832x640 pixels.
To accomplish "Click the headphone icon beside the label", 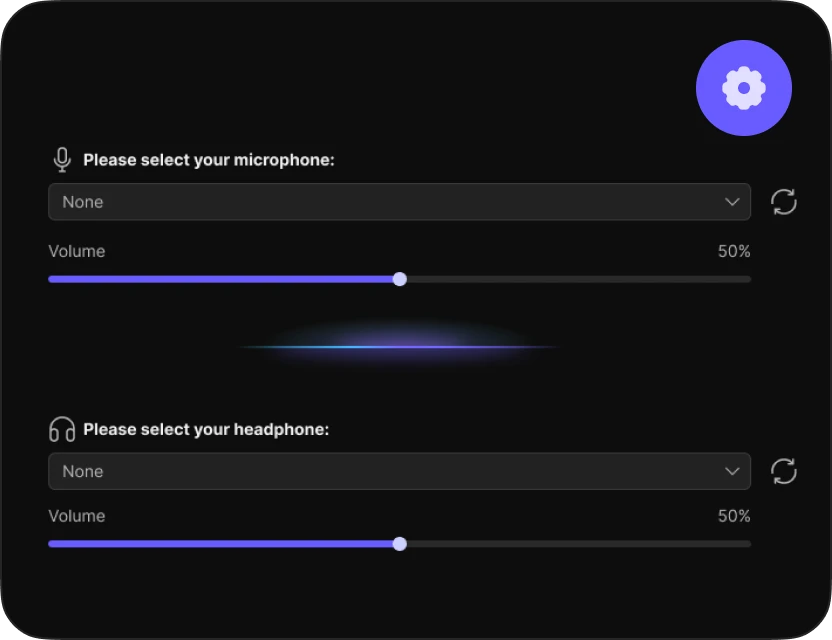I will click(x=62, y=430).
